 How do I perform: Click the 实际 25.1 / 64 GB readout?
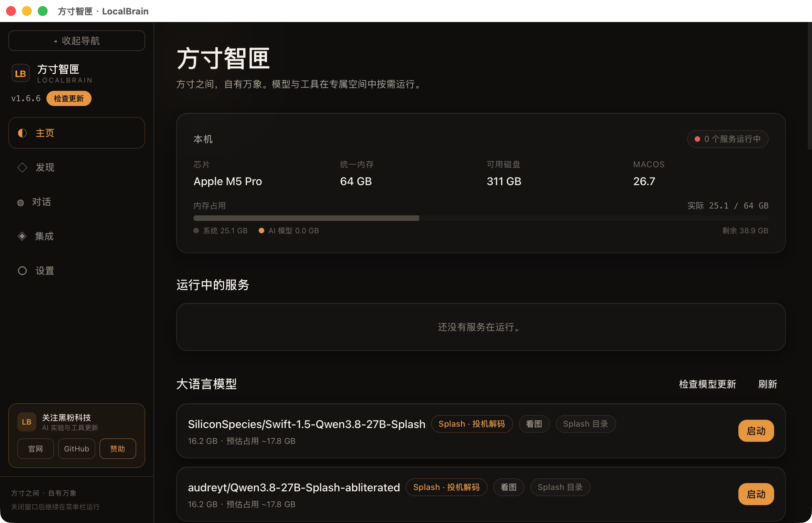pyautogui.click(x=728, y=206)
